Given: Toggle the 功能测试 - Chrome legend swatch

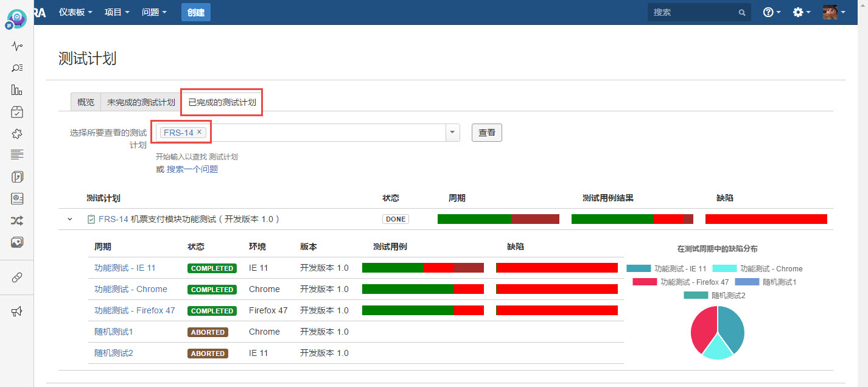Looking at the screenshot, I should tap(725, 268).
